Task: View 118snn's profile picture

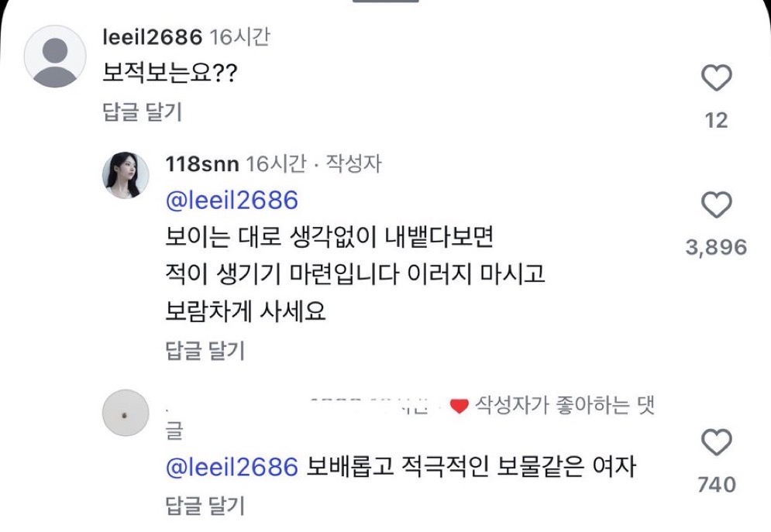Action: [126, 174]
